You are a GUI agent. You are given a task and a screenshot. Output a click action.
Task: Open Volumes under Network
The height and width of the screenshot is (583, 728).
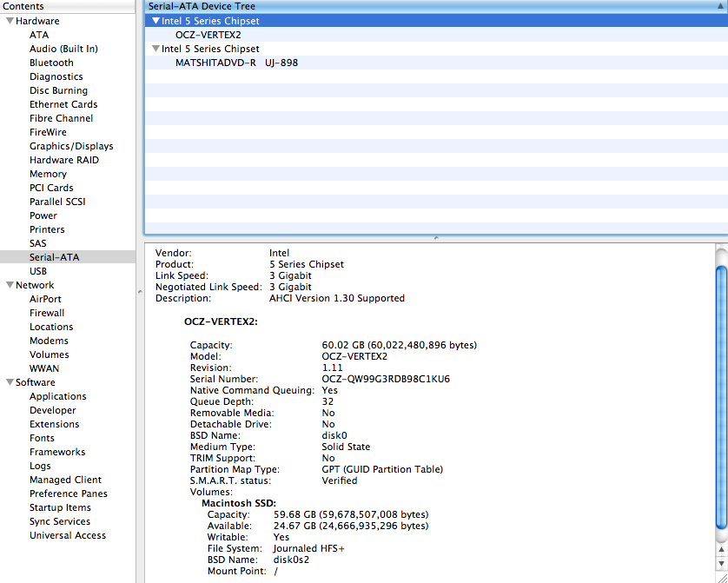50,354
